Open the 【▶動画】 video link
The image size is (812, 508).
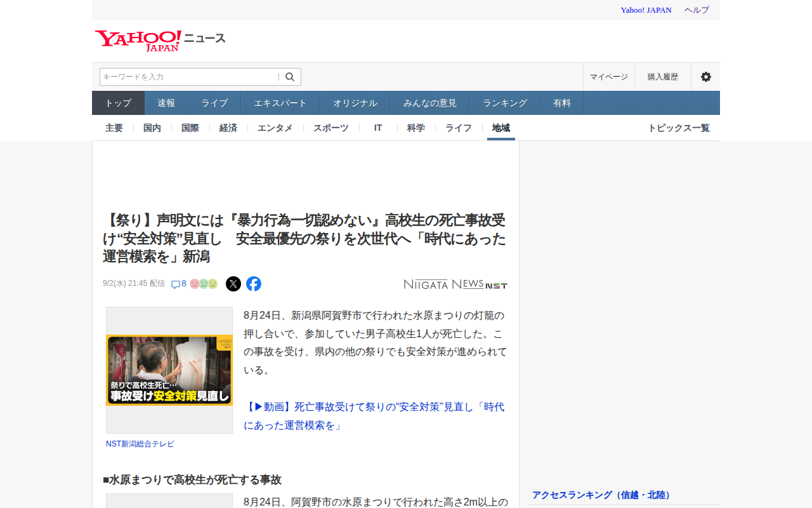tap(374, 416)
